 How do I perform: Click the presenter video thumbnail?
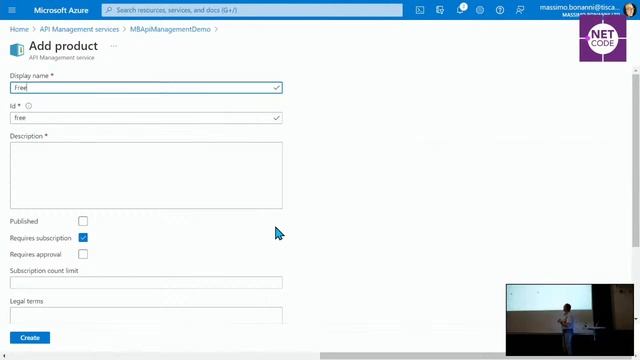[570, 320]
